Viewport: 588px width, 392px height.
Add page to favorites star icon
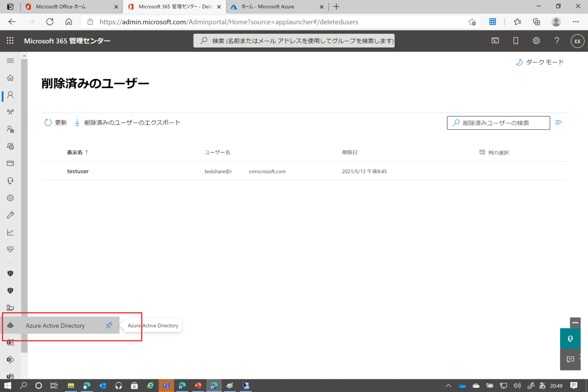tap(472, 22)
